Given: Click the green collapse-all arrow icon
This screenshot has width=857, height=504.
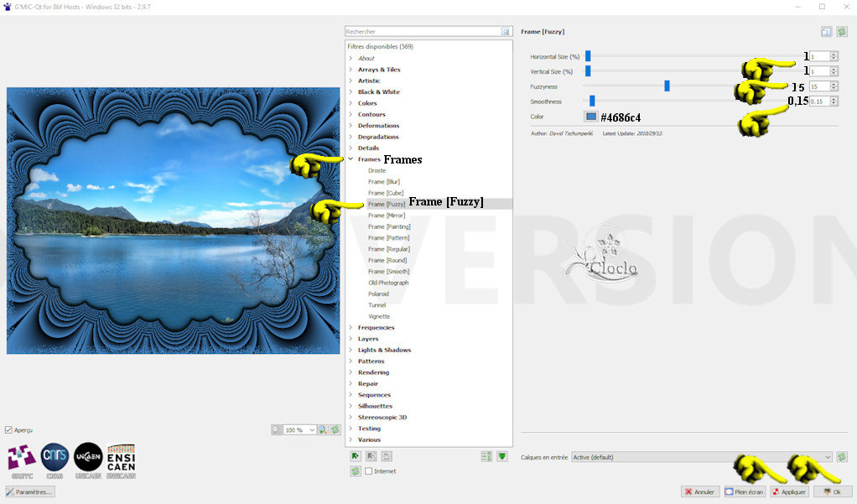Looking at the screenshot, I should point(501,456).
